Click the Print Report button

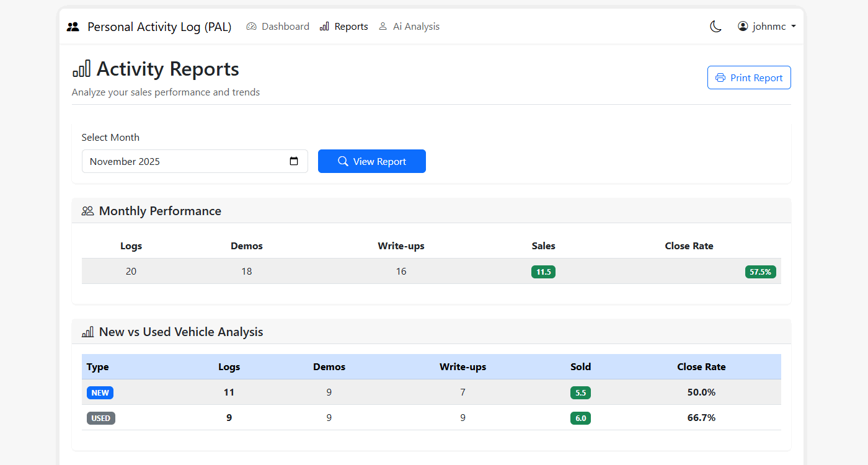(x=749, y=77)
